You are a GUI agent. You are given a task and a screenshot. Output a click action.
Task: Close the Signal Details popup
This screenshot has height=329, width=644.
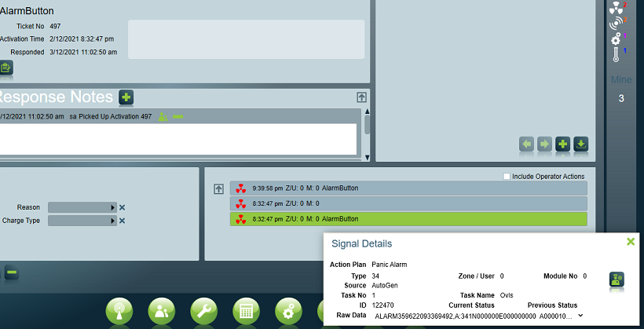click(x=631, y=242)
